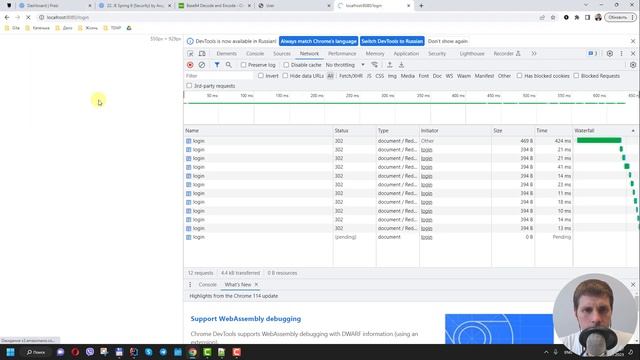Open new browser tab plus button

click(x=421, y=6)
